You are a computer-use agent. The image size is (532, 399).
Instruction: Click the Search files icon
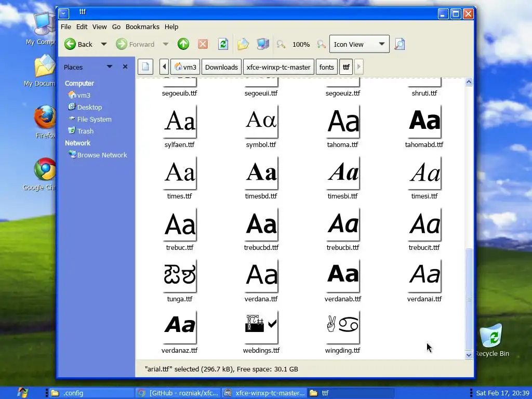pyautogui.click(x=400, y=44)
